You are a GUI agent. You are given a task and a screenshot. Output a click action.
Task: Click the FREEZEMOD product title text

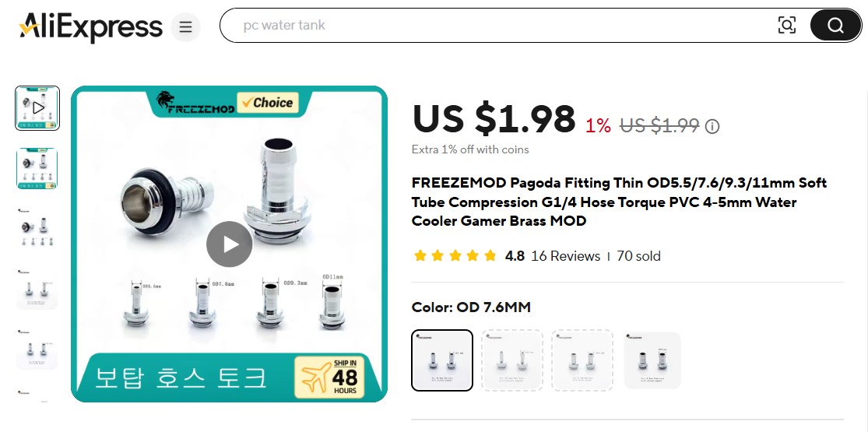pos(619,202)
